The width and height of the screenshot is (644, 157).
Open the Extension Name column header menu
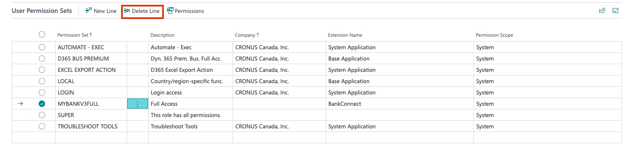pyautogui.click(x=345, y=35)
